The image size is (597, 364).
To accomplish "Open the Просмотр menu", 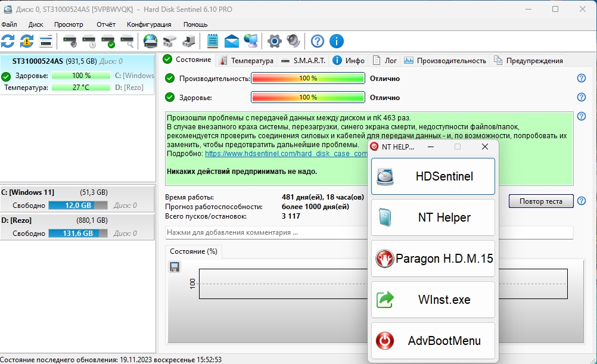I will click(69, 24).
